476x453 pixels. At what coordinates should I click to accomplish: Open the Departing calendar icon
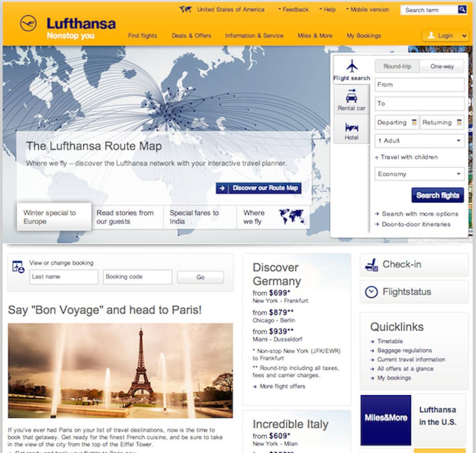[412, 123]
